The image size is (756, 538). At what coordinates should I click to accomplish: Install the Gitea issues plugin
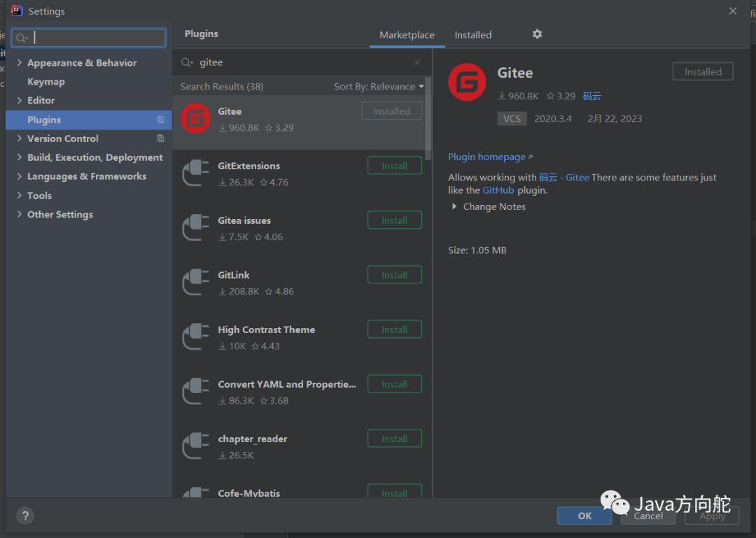pos(394,220)
